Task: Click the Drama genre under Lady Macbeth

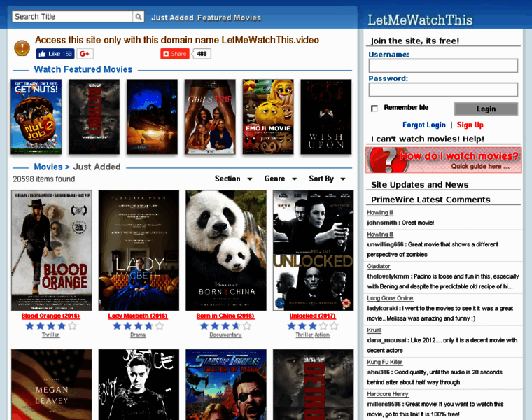Action: click(x=138, y=335)
